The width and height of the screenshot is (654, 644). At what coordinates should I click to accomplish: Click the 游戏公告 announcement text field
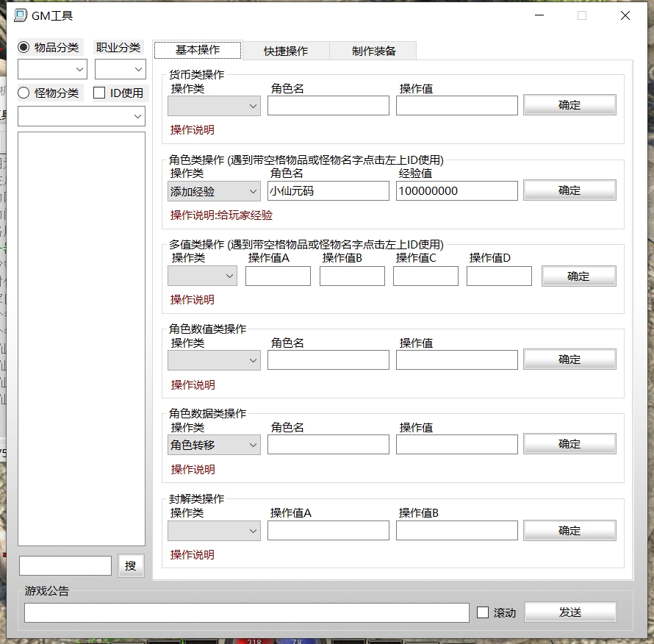[x=246, y=612]
